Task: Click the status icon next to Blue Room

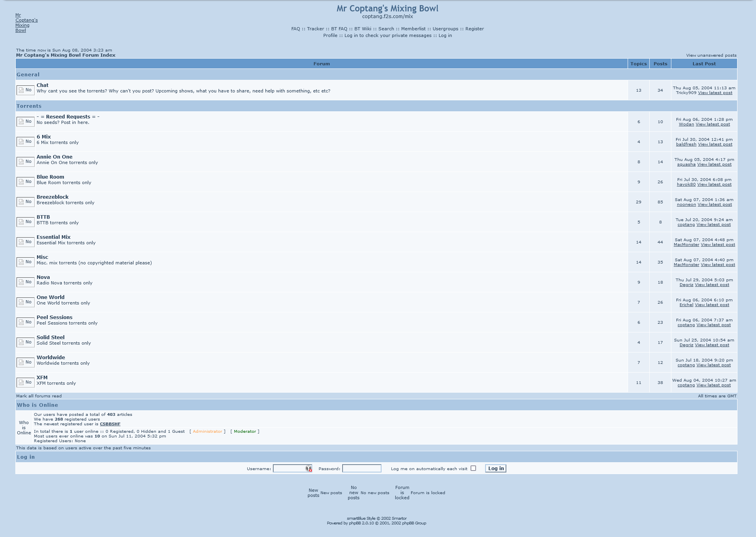Action: [x=25, y=182]
